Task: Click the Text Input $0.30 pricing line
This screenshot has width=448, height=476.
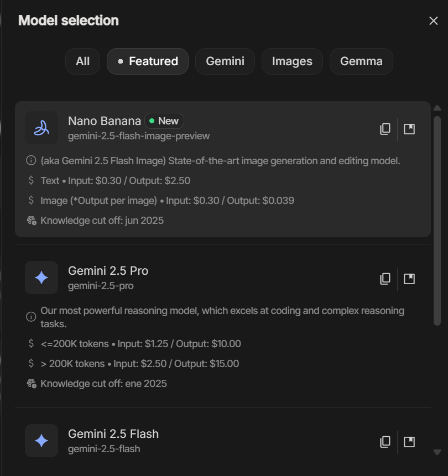Action: (x=116, y=181)
